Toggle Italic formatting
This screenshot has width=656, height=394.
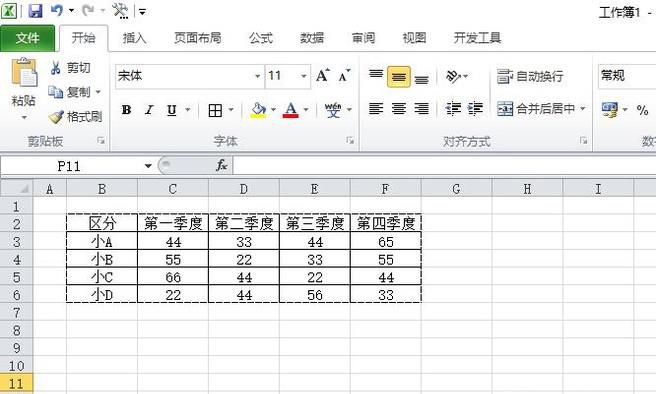pos(149,110)
